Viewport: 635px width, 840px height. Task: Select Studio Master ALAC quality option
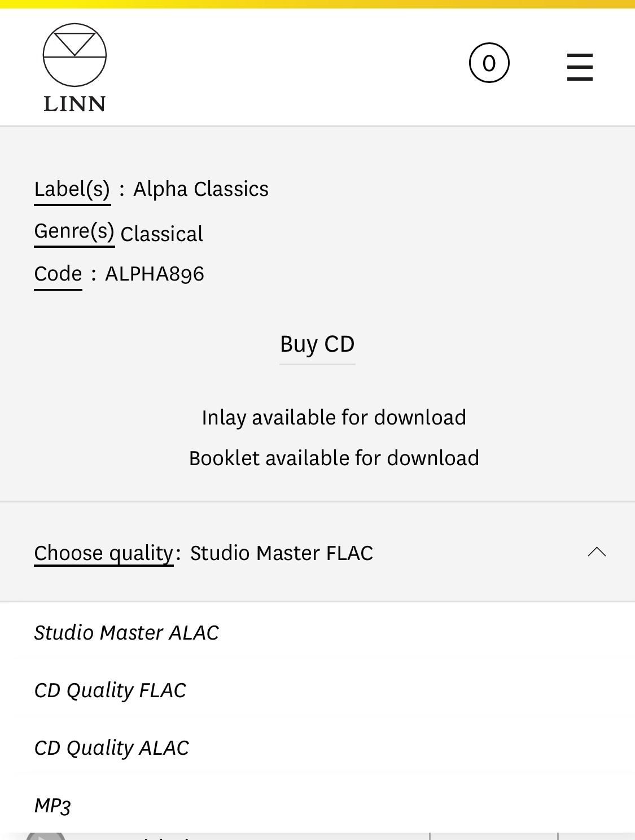click(x=126, y=633)
